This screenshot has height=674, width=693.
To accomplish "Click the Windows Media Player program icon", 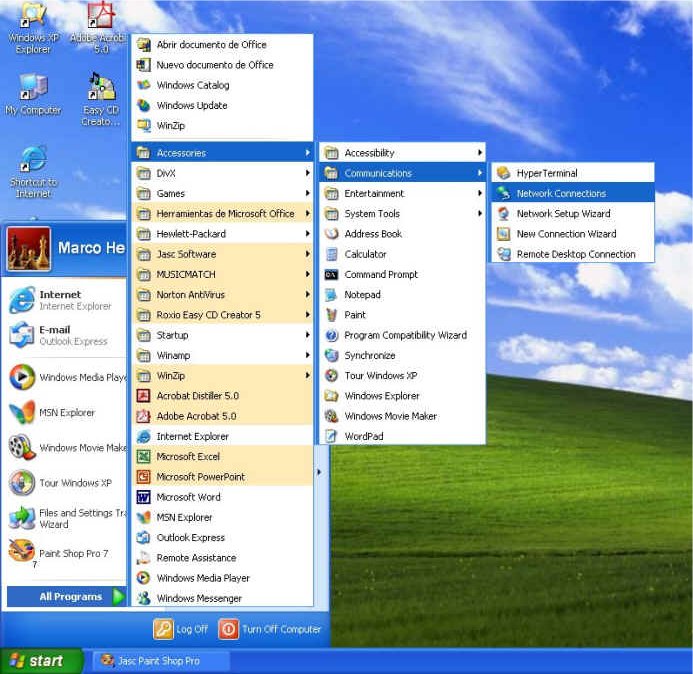I will (x=143, y=578).
